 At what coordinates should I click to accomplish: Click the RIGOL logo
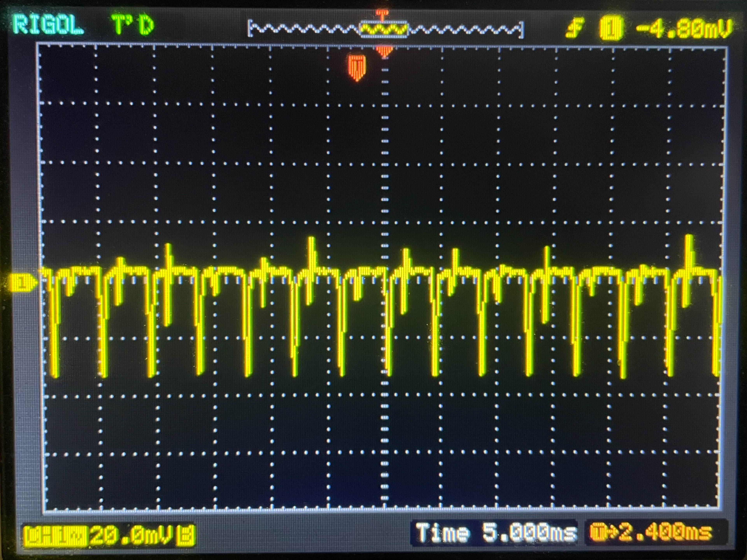tap(48, 25)
